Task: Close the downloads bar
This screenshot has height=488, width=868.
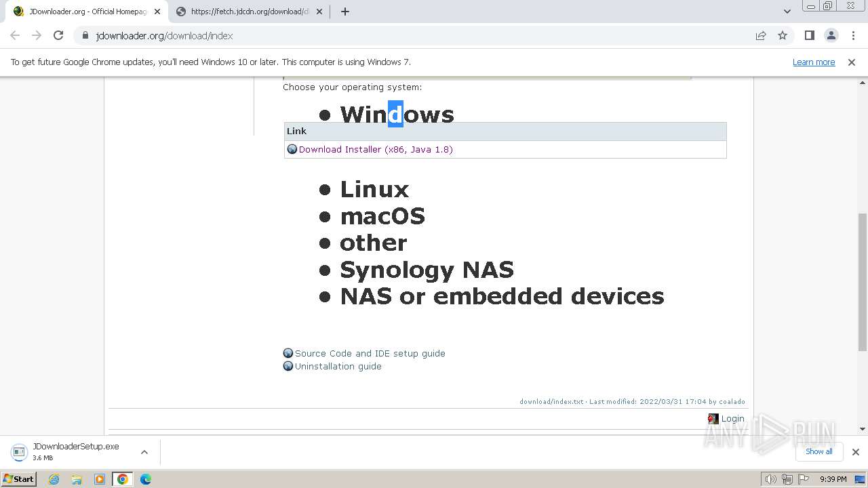Action: point(856,452)
